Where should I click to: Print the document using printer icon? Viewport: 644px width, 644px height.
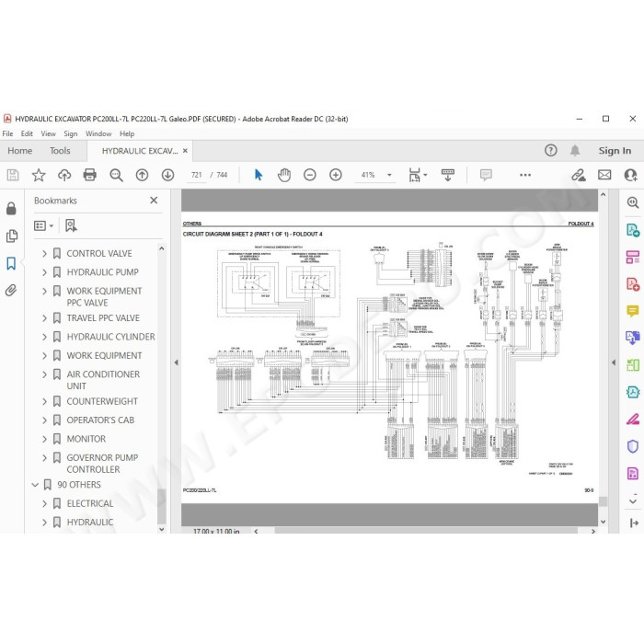89,175
